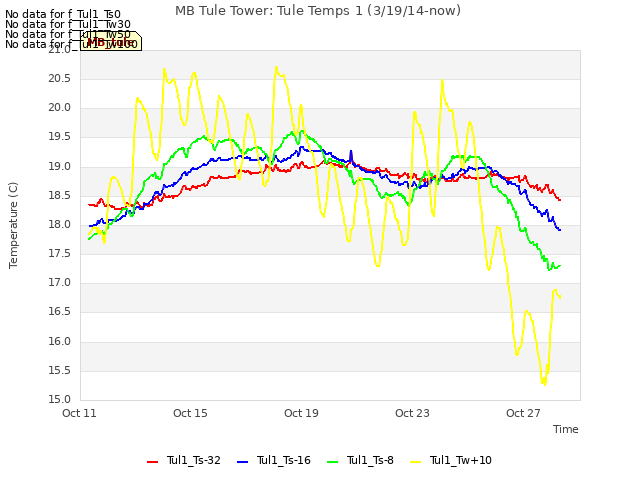Click the 16.0 y-axis tick label
The image size is (640, 480).
coord(60,342)
